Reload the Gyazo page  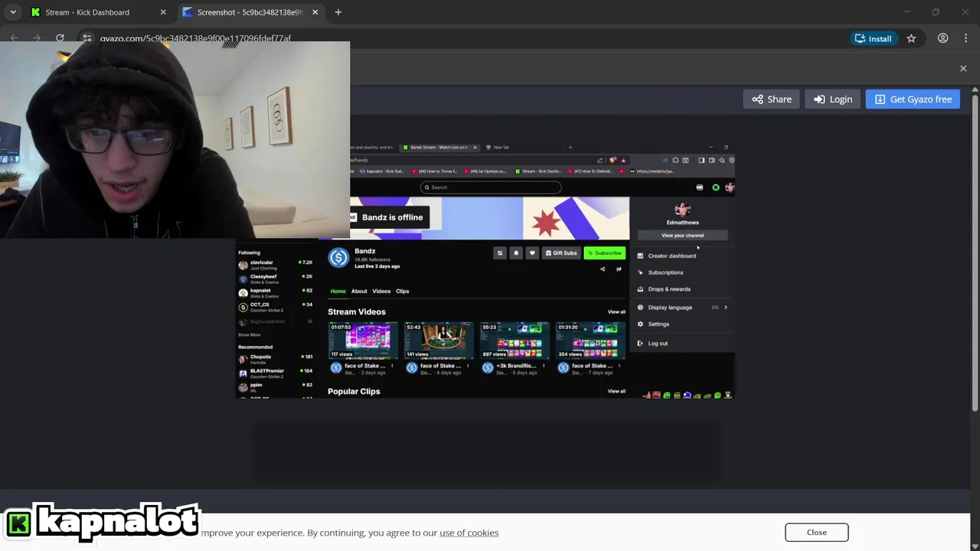(x=60, y=38)
